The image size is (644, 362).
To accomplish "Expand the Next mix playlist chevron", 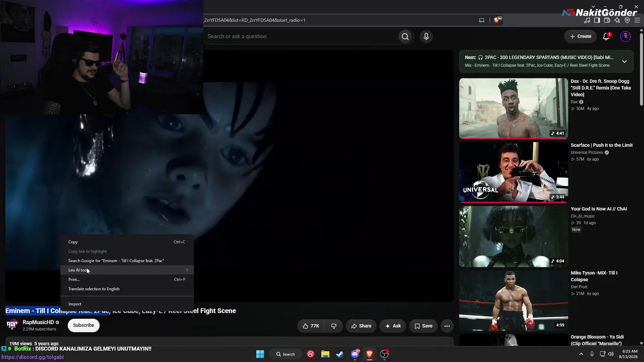I will 624,61.
